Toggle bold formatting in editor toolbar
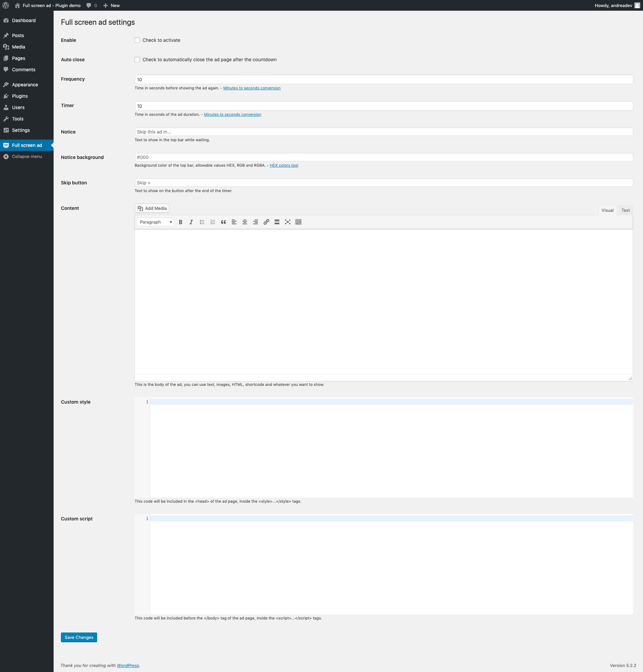The image size is (643, 672). click(x=181, y=222)
